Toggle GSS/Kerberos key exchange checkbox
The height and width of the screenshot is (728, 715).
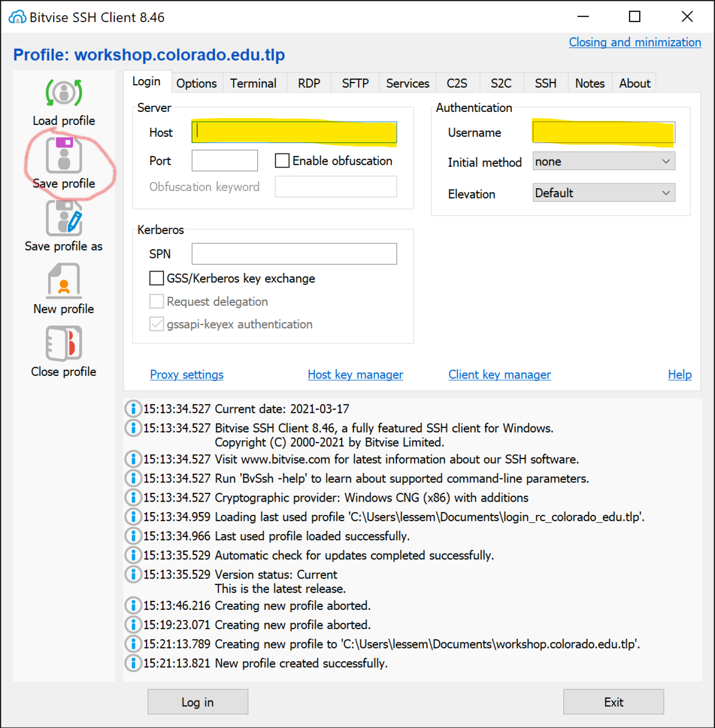pyautogui.click(x=156, y=278)
